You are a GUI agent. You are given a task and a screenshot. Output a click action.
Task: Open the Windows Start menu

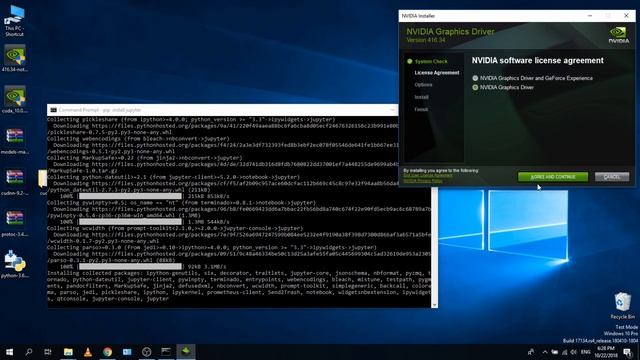[9, 352]
